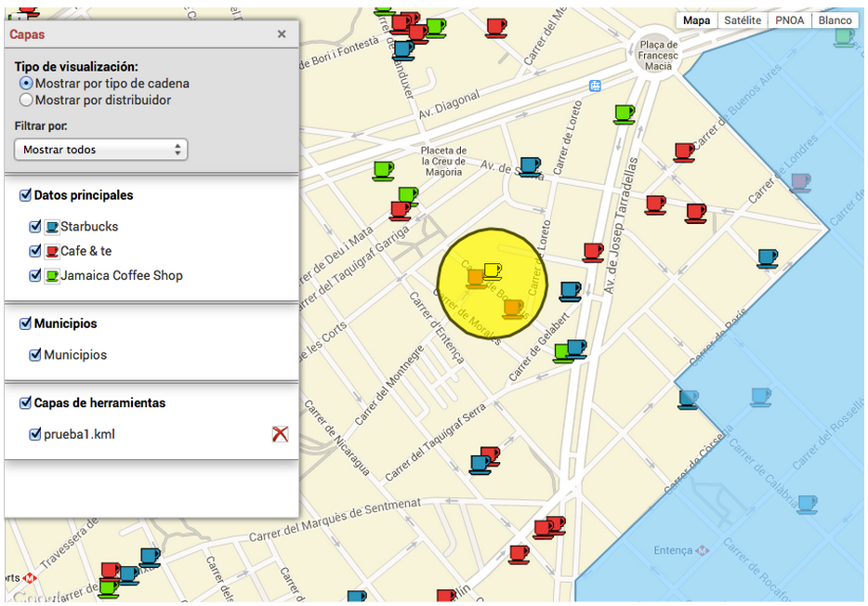Toggle the Cafe & te layer checkbox

pos(35,251)
